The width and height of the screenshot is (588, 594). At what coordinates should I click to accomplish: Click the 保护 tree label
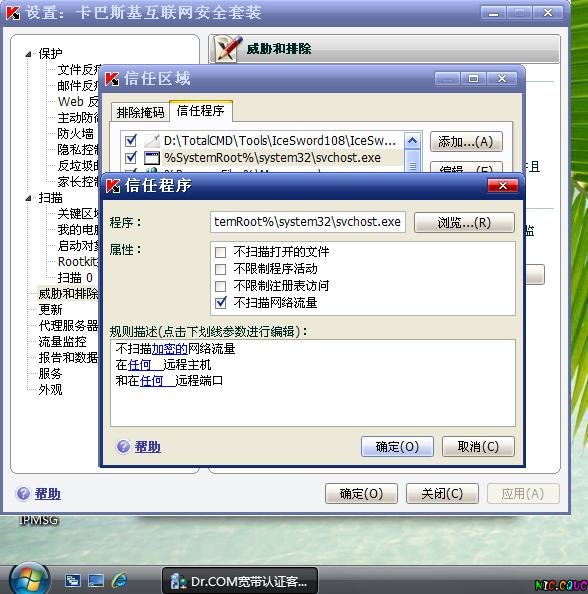coord(50,53)
